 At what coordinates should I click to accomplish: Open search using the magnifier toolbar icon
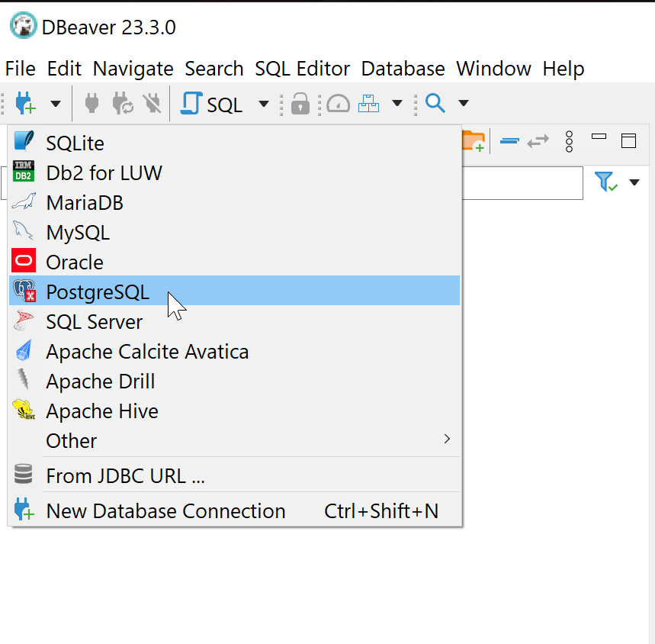pyautogui.click(x=435, y=103)
